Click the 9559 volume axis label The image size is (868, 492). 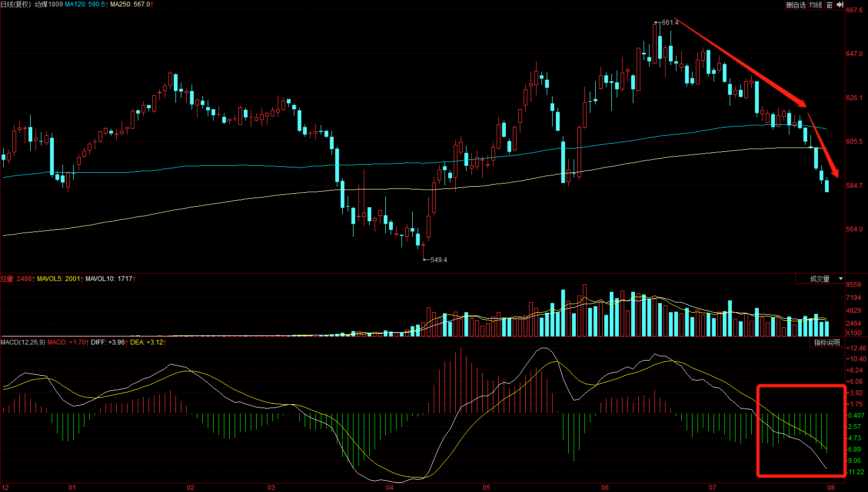[x=853, y=285]
